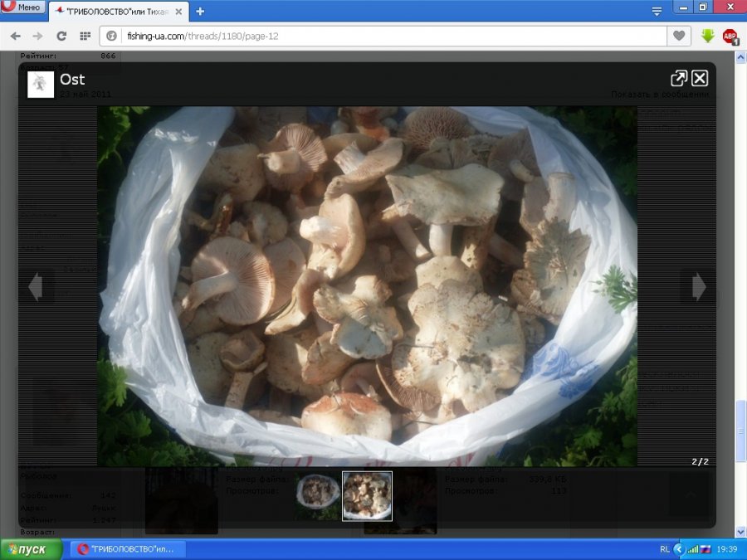Open the Adblock Plus extension icon

pos(730,36)
